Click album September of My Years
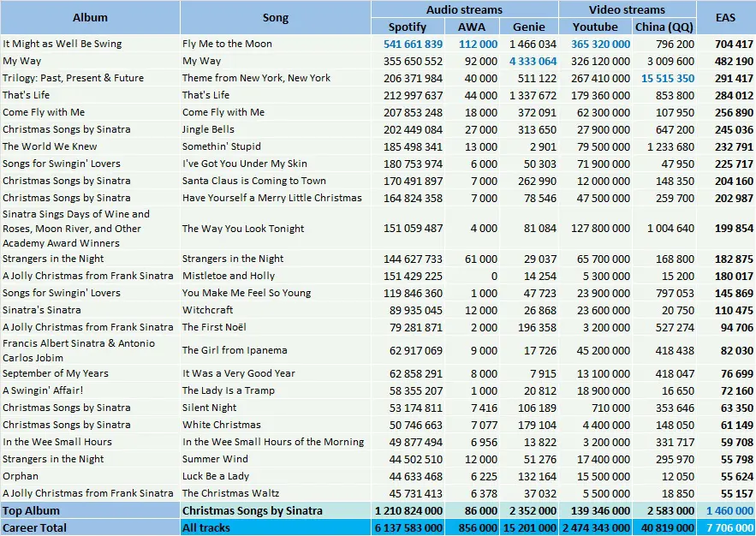Viewport: 756px width, 536px height. pos(56,373)
